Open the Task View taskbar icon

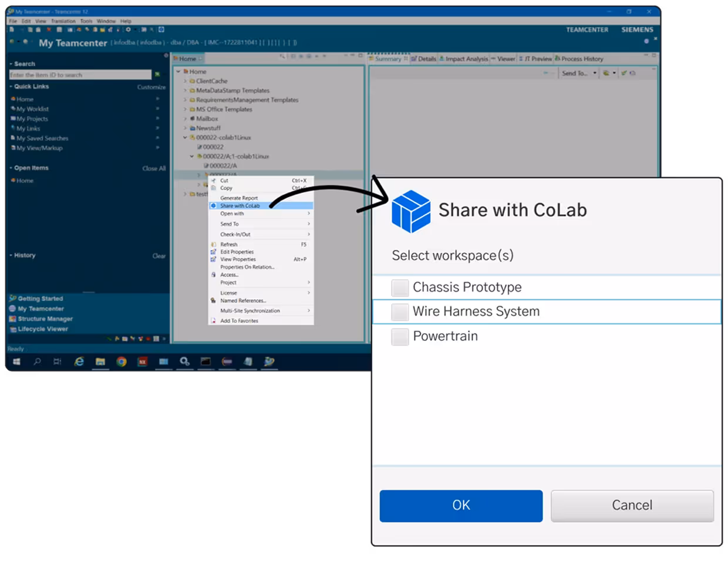coord(57,362)
